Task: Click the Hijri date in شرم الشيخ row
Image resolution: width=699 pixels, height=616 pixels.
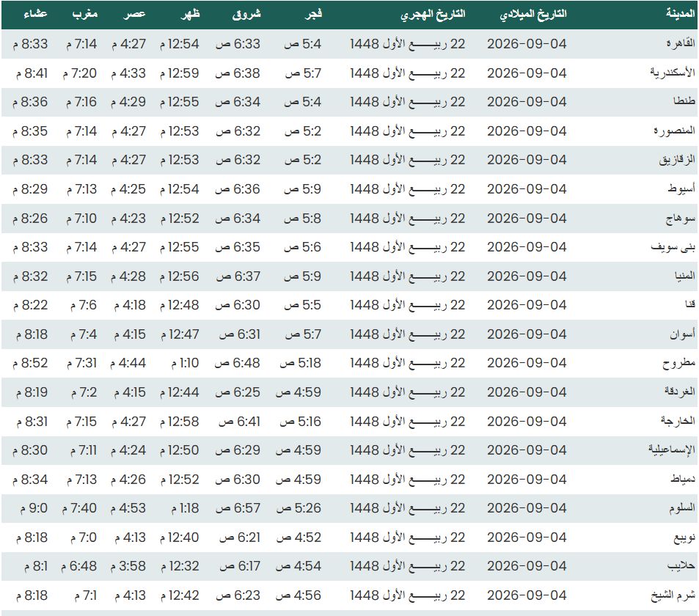Action: point(408,595)
